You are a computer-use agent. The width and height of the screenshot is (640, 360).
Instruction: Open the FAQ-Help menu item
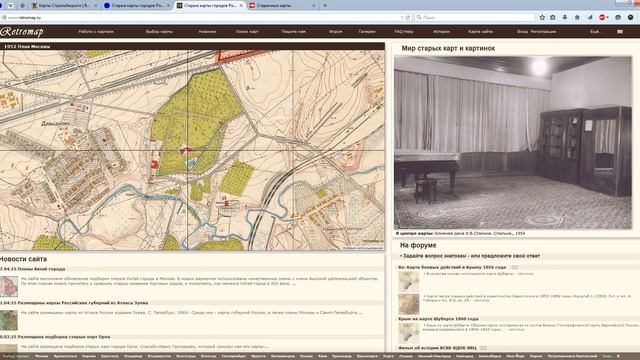[x=404, y=31]
